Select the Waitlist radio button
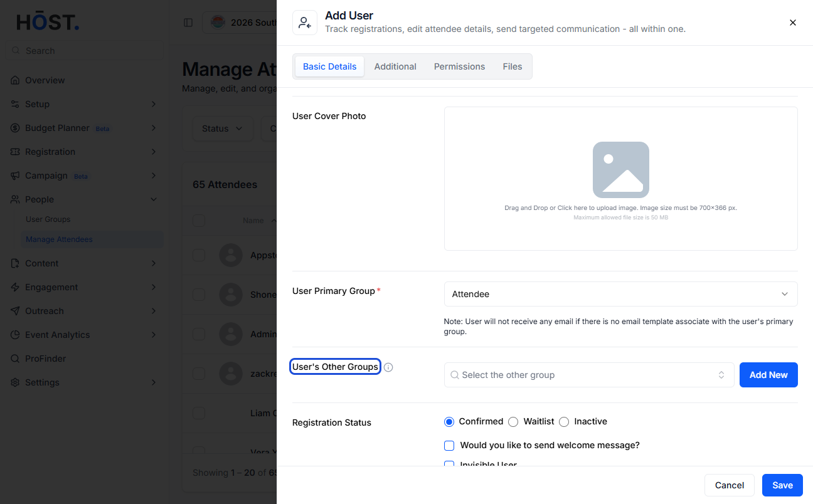Image resolution: width=813 pixels, height=504 pixels. pyautogui.click(x=513, y=422)
